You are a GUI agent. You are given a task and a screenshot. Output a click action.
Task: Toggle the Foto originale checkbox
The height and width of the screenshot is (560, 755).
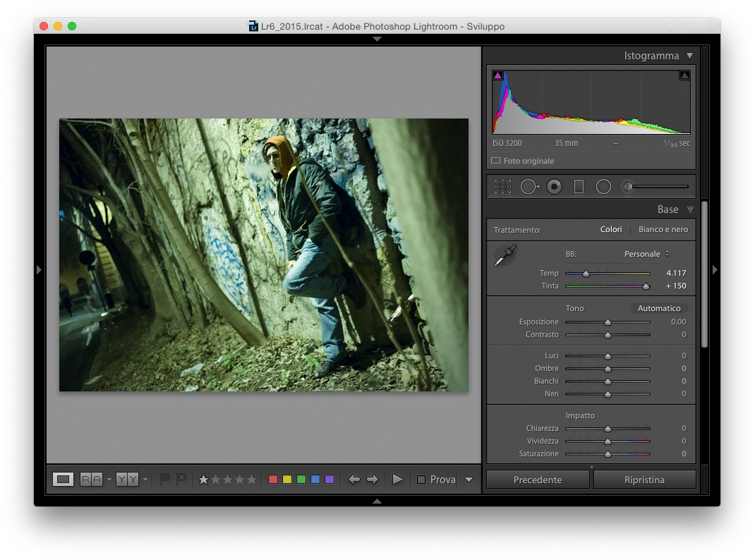click(495, 161)
